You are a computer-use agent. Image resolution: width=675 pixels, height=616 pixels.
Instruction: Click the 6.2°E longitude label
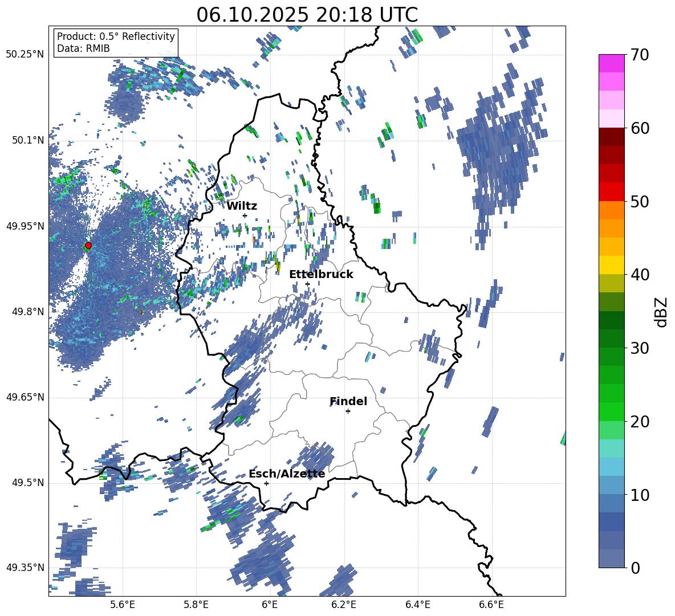[344, 605]
